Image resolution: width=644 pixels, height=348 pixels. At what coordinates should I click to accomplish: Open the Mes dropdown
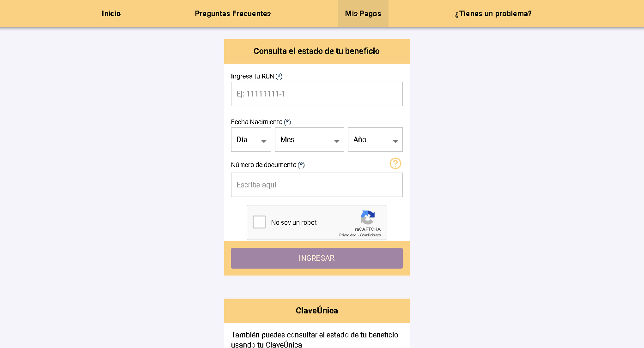(309, 140)
